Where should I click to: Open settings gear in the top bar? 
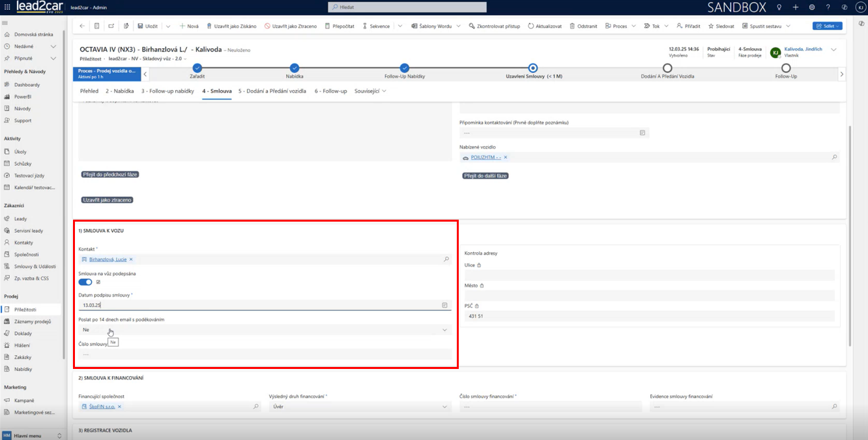click(812, 7)
